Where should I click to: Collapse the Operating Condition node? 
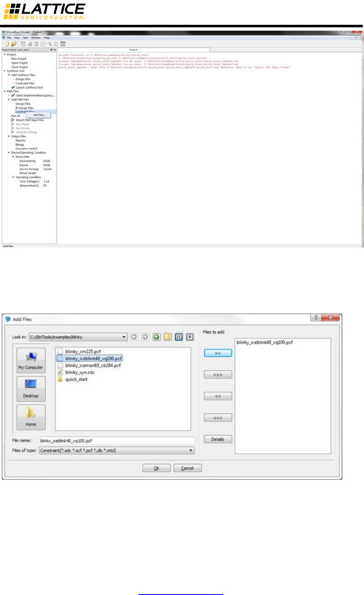pyautogui.click(x=13, y=177)
